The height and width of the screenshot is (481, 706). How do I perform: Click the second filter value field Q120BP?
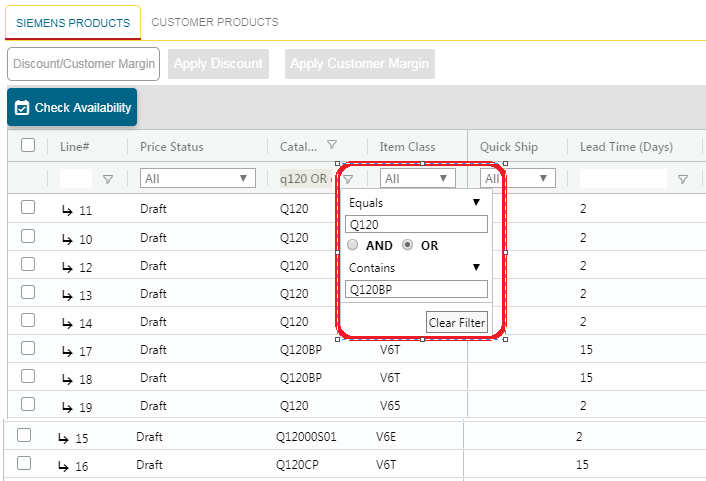416,289
